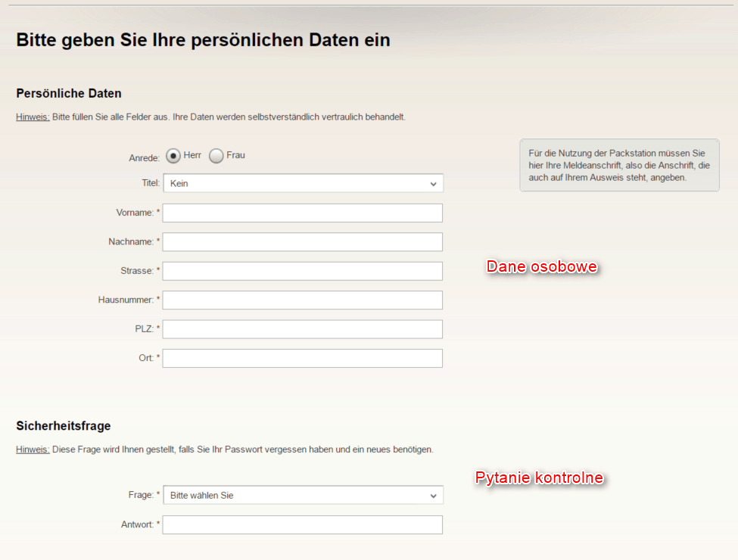Focus the PLZ postal code field
Screen dimensions: 738x560
point(302,329)
